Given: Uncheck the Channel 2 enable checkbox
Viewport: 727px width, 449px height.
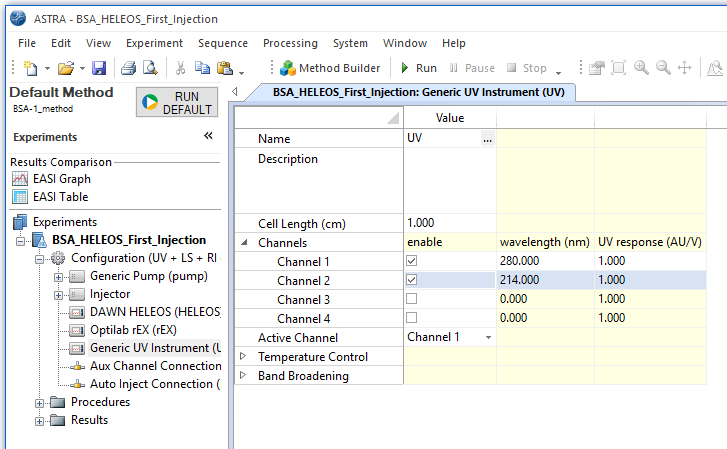Looking at the screenshot, I should click(412, 281).
